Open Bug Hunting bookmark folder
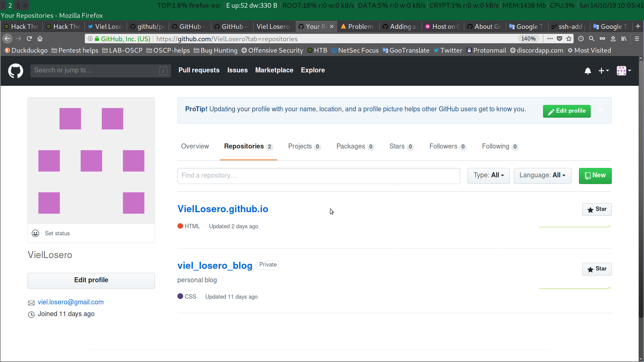Image resolution: width=644 pixels, height=362 pixels. [x=216, y=51]
